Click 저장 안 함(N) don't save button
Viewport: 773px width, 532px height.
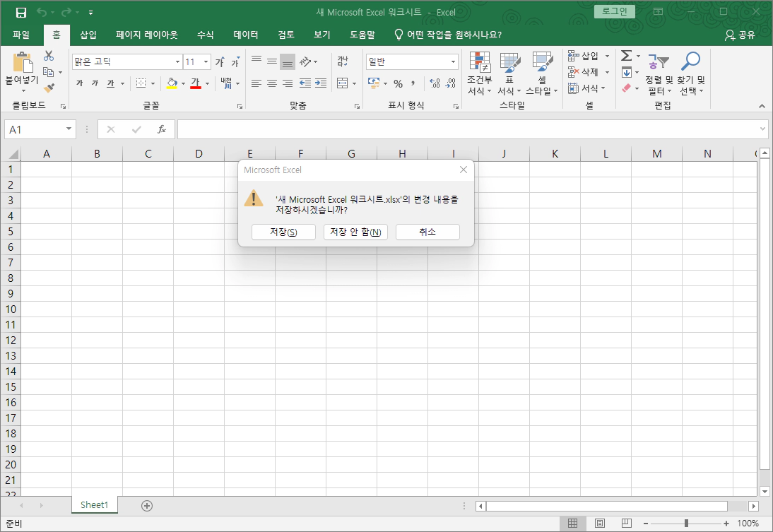355,232
